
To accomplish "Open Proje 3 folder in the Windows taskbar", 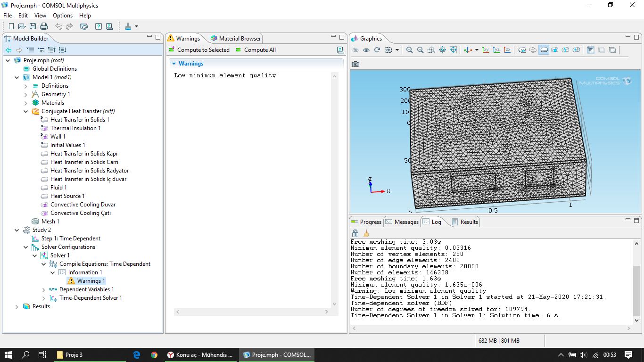I will pos(90,355).
